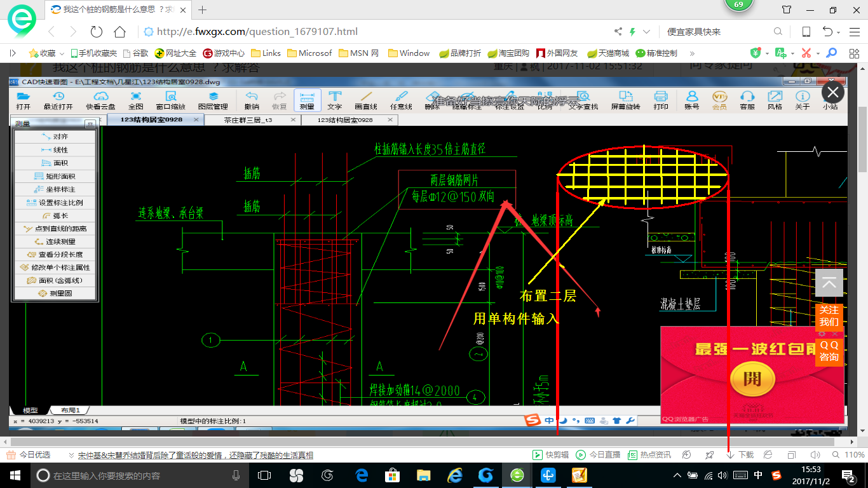The height and width of the screenshot is (488, 868).
Task: Open the mobile phone icon in toolbar
Action: 806,32
